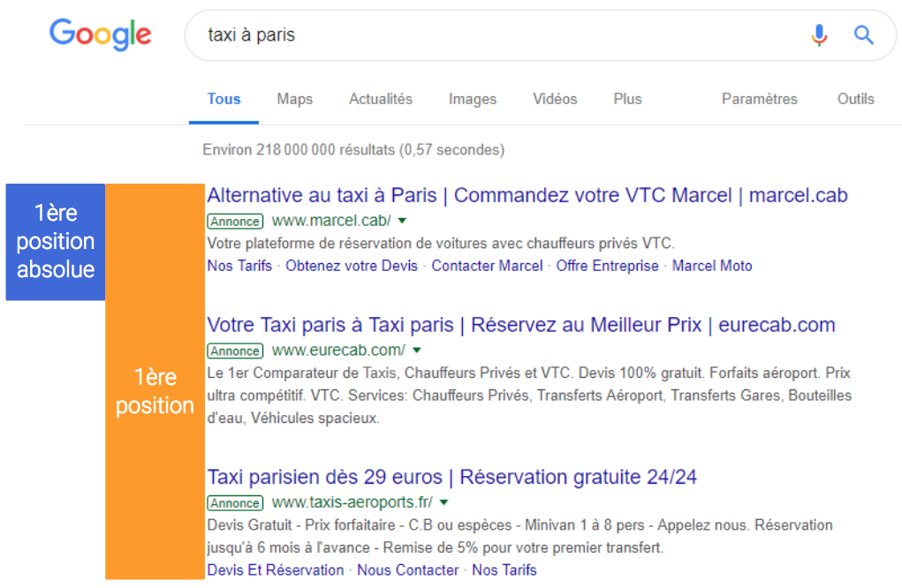Screen dimensions: 902x588
Task: Click the Annonce badge on the eurecab.com ad
Action: (235, 351)
